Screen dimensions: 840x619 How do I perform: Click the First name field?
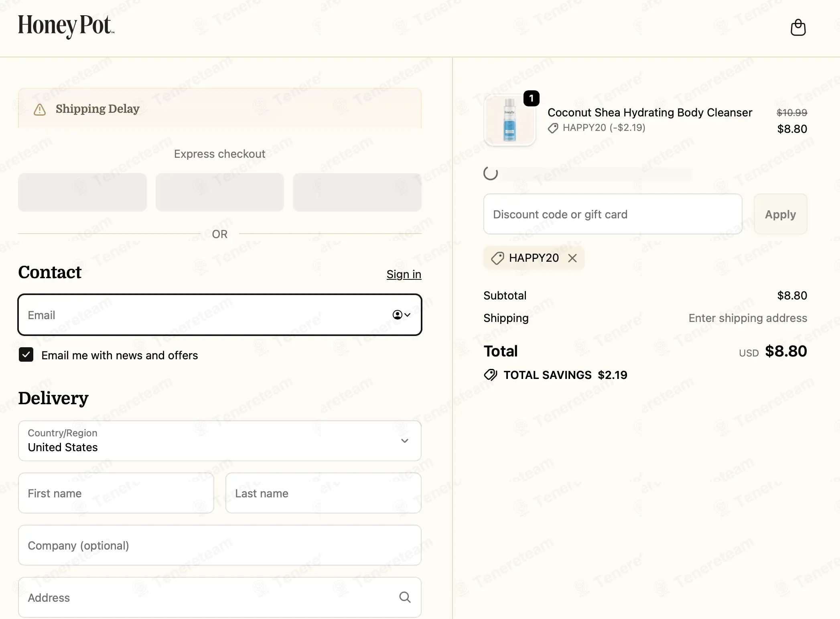pyautogui.click(x=116, y=493)
